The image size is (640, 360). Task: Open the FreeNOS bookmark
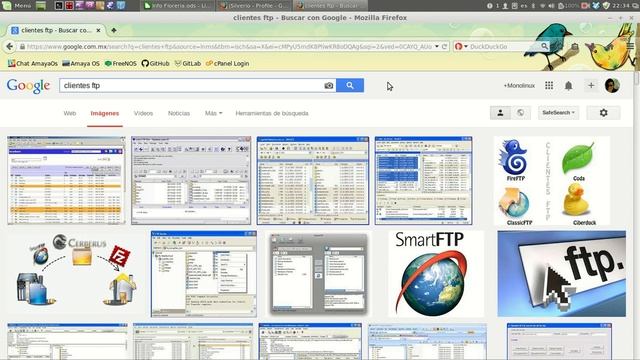click(120, 63)
